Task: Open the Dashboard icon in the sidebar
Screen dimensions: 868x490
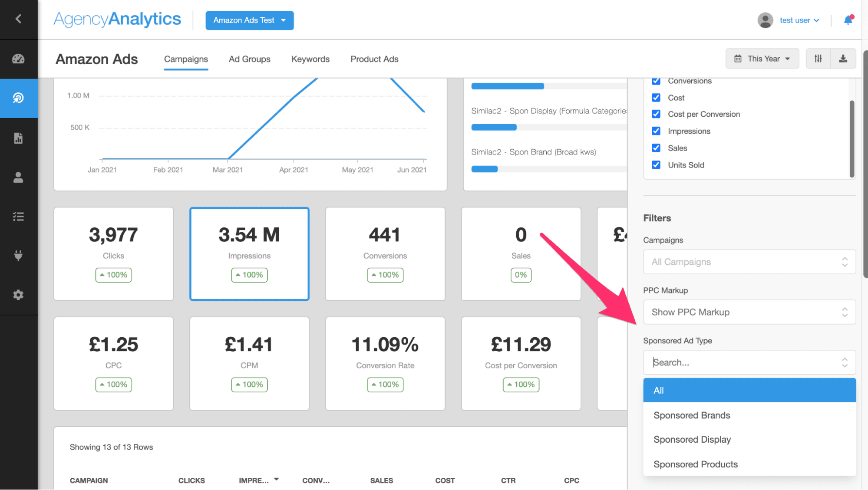Action: [x=18, y=59]
